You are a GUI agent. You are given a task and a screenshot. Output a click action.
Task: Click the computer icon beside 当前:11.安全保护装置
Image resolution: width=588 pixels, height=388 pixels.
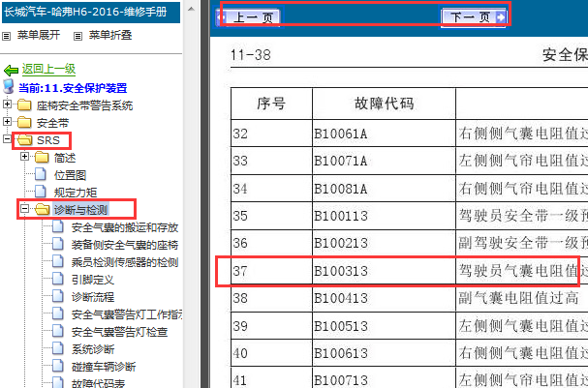coord(9,86)
